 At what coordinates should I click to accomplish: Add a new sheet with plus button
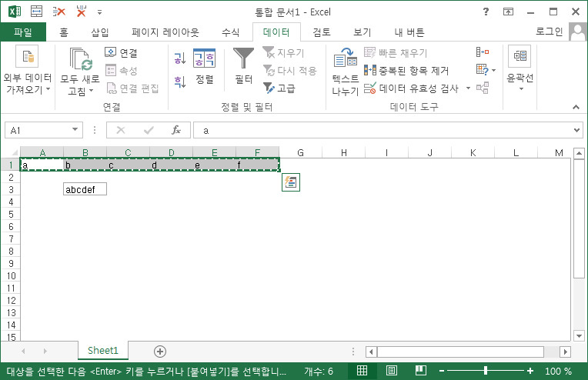point(160,351)
